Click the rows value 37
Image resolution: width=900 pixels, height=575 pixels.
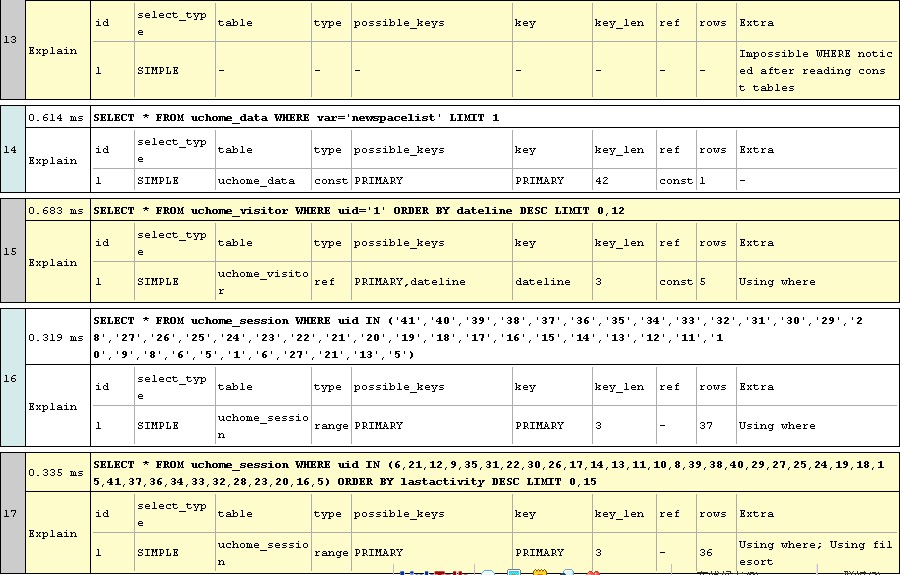coord(716,426)
